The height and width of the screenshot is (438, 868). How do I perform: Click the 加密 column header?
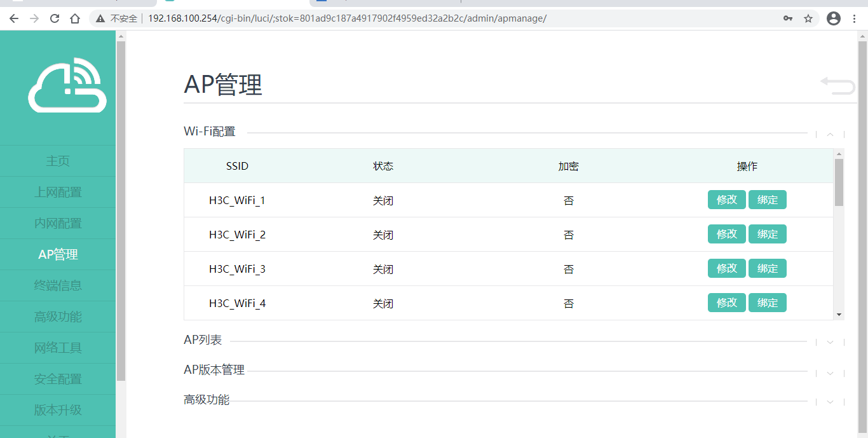coord(569,166)
